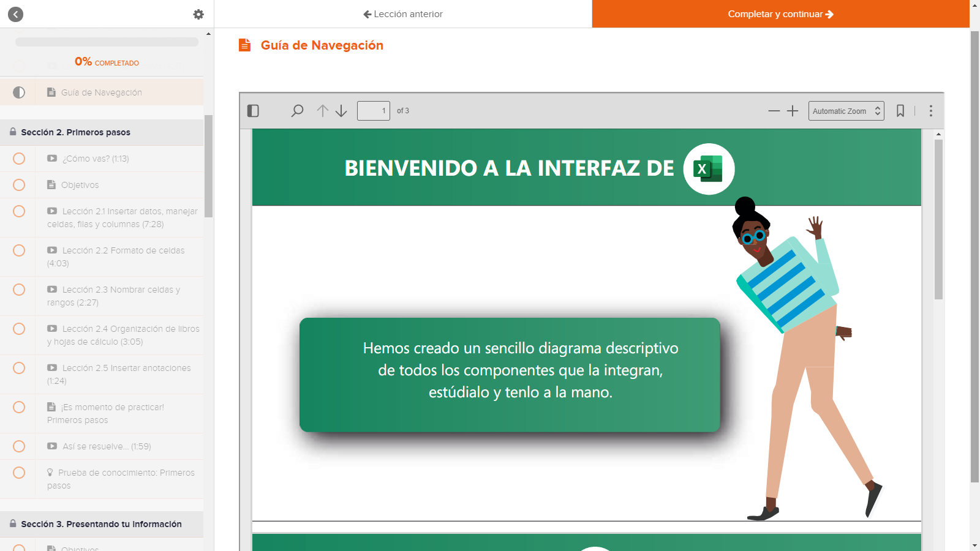Click video icon of Lección 2.5
The image size is (980, 551).
(x=52, y=367)
